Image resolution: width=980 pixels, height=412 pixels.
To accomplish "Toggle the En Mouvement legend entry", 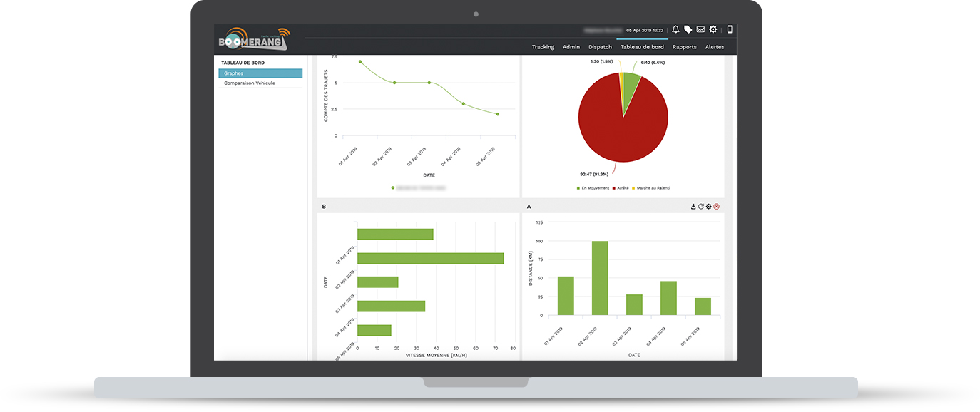I will (593, 188).
